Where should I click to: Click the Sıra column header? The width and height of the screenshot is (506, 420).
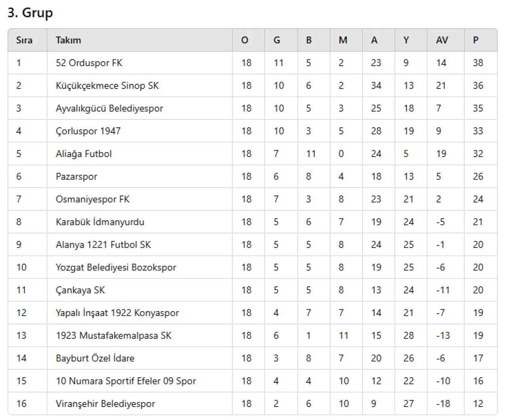[x=24, y=40]
